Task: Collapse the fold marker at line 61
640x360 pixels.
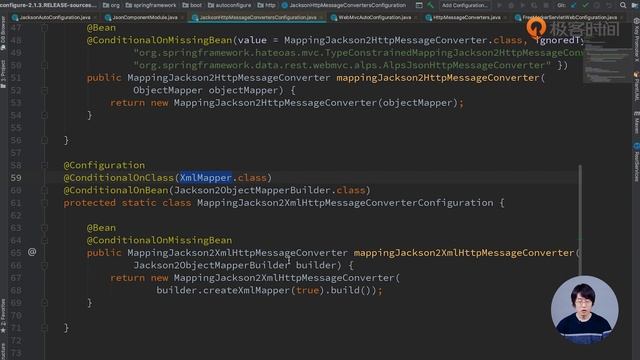Action: pos(44,203)
